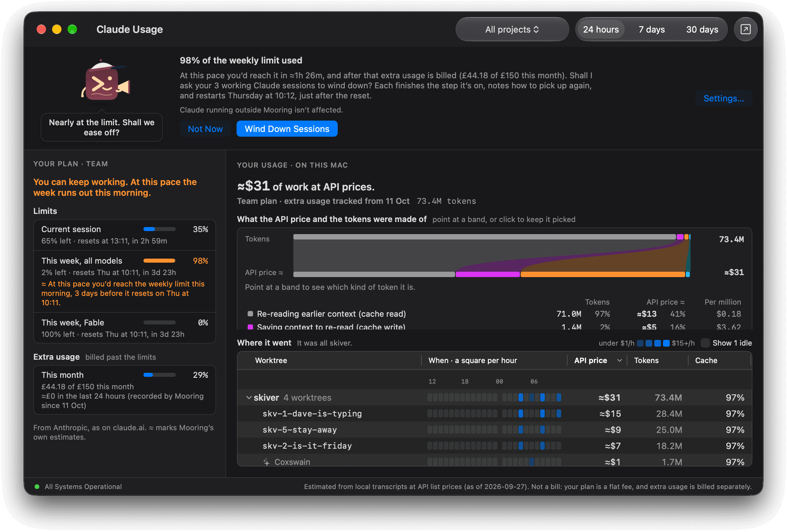787x532 pixels.
Task: Select the skv-5-stay-away worktree row
Action: [494, 430]
